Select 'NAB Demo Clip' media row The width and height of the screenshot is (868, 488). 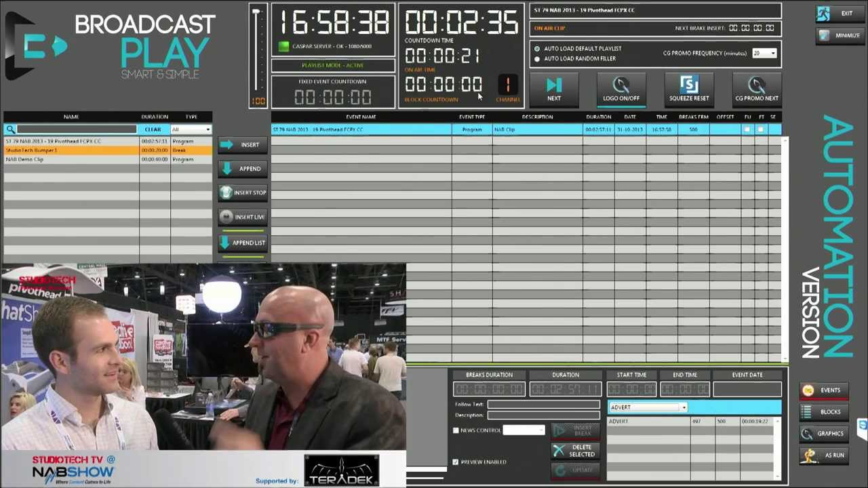tap(108, 159)
